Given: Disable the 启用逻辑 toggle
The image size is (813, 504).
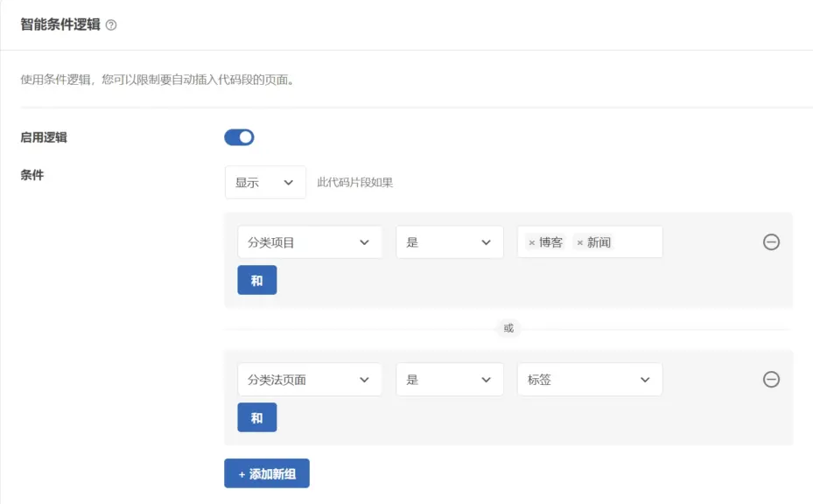Looking at the screenshot, I should pos(239,136).
